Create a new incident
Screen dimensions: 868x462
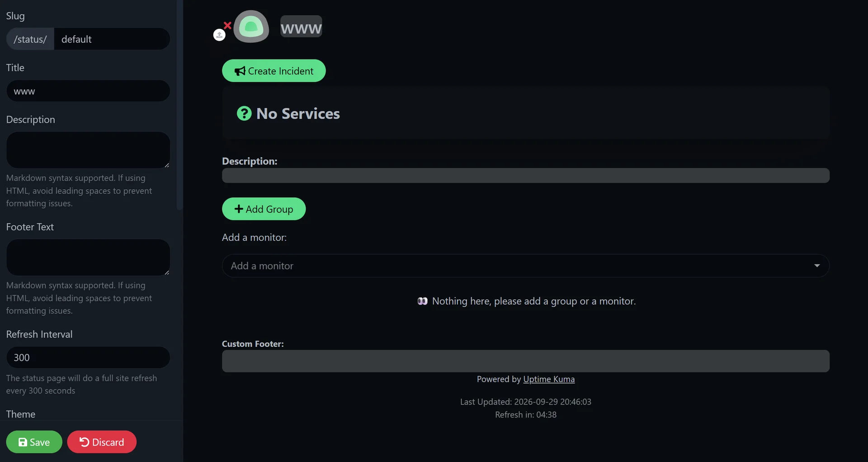[274, 71]
